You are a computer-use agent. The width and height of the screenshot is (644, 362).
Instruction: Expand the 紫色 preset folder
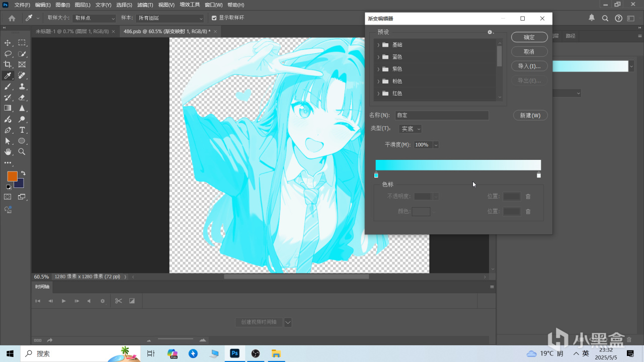click(378, 69)
